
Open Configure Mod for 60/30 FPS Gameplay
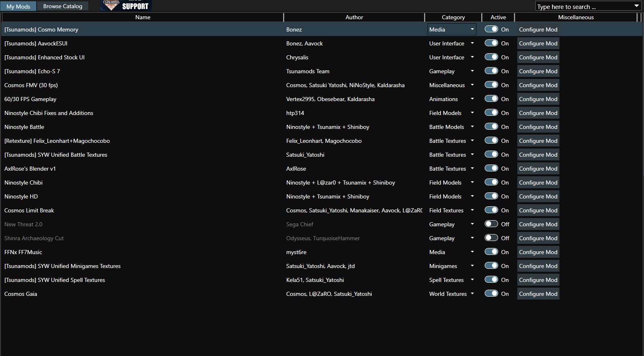click(x=538, y=99)
